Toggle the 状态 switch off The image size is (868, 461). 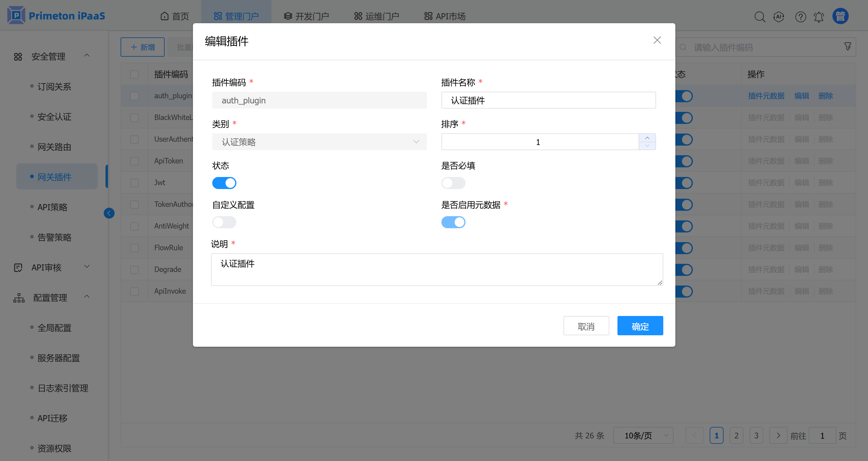224,183
